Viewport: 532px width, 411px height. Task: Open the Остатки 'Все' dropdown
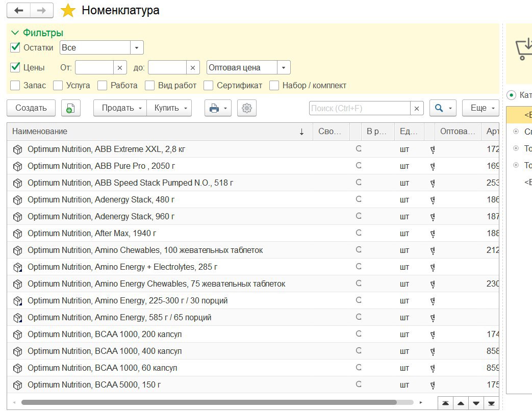(137, 47)
